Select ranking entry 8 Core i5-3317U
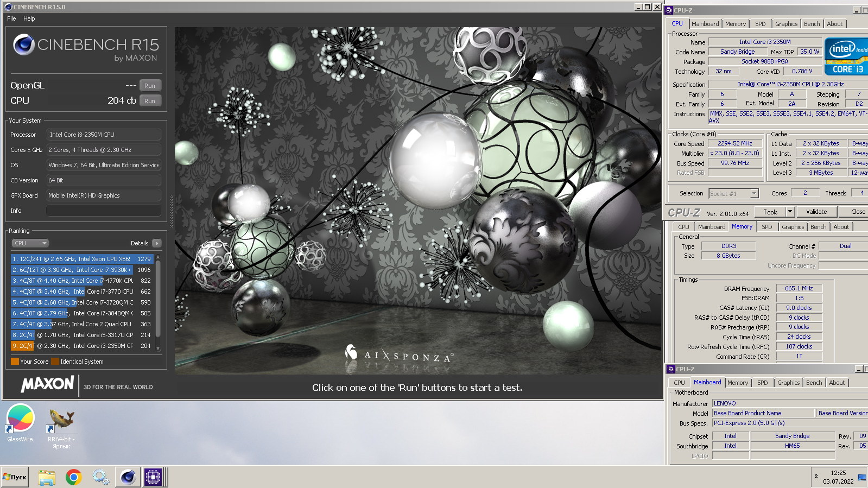The image size is (868, 488). click(x=82, y=335)
